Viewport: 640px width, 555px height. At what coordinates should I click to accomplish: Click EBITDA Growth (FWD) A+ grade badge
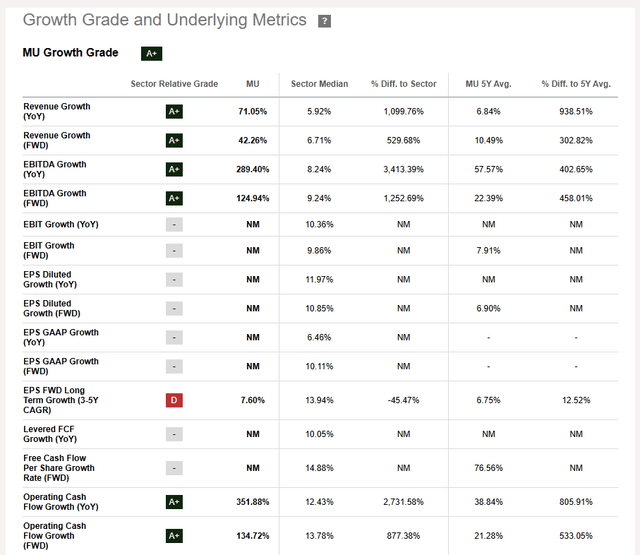pos(174,198)
